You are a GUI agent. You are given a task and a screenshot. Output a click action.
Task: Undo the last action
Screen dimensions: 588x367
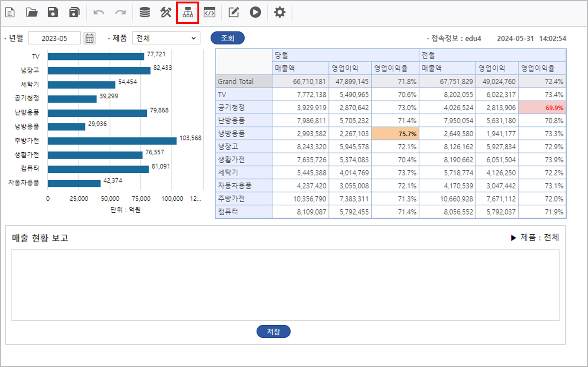99,12
